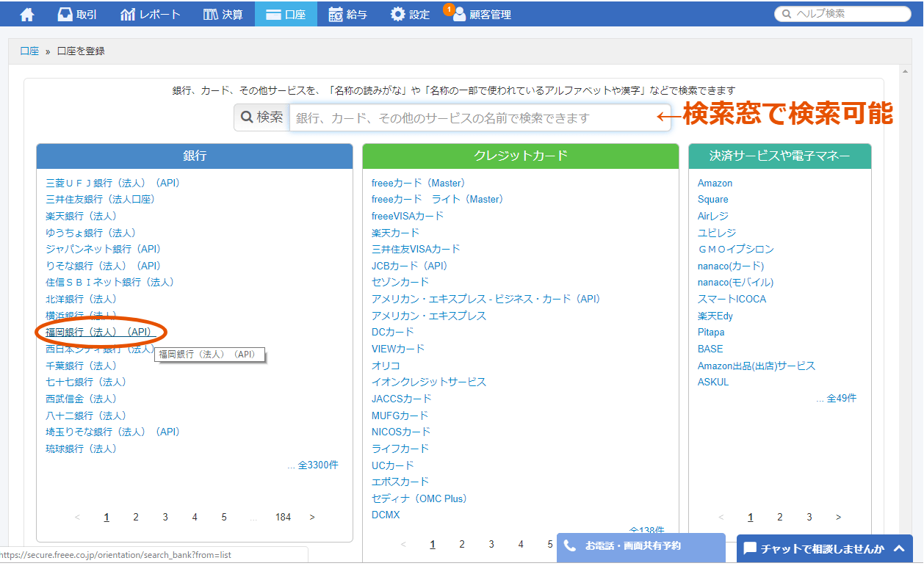Go to the home icon
Image resolution: width=924 pixels, height=566 pixels.
[x=26, y=14]
